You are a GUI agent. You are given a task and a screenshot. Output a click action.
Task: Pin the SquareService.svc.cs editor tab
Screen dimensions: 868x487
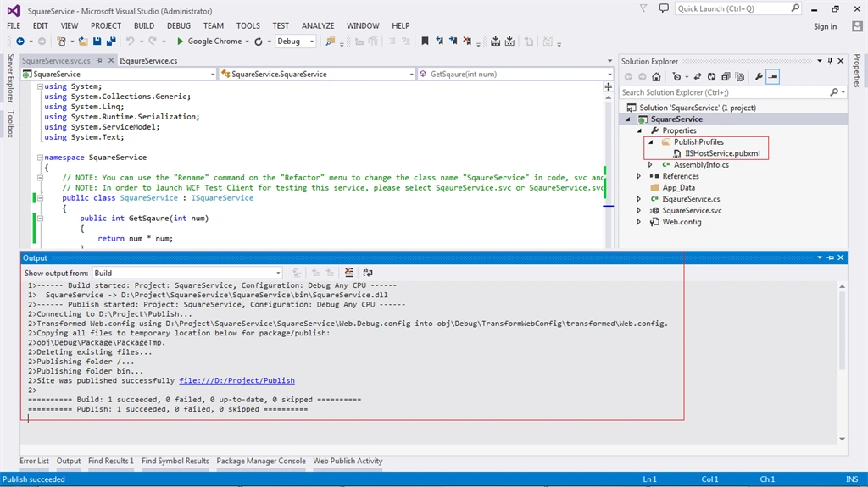100,61
